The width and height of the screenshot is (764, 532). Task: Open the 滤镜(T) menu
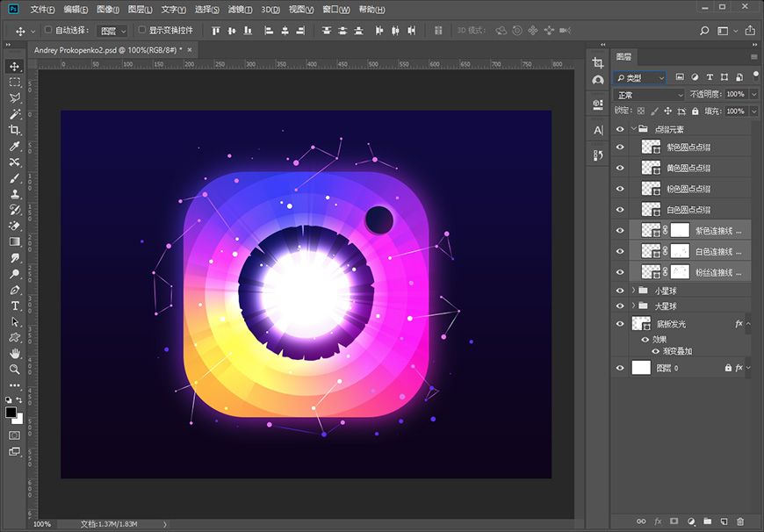(x=241, y=10)
